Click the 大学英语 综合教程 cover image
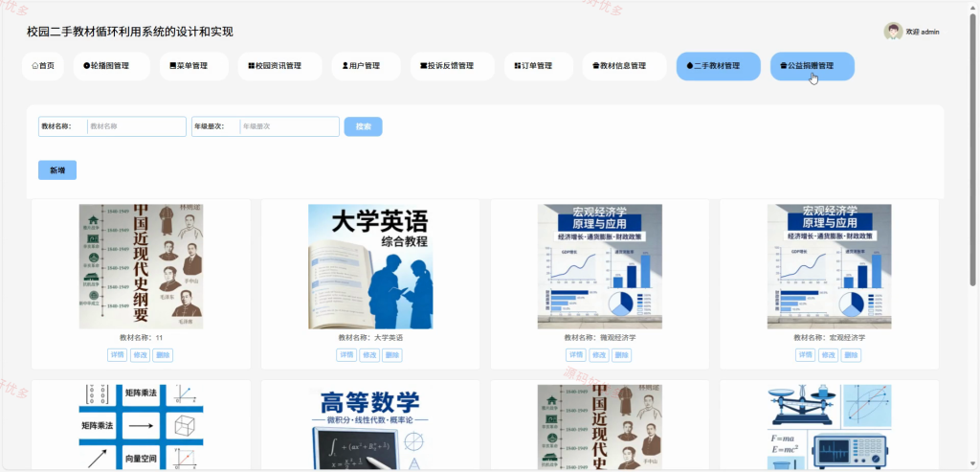Viewport: 980px width, 472px height. (x=370, y=266)
